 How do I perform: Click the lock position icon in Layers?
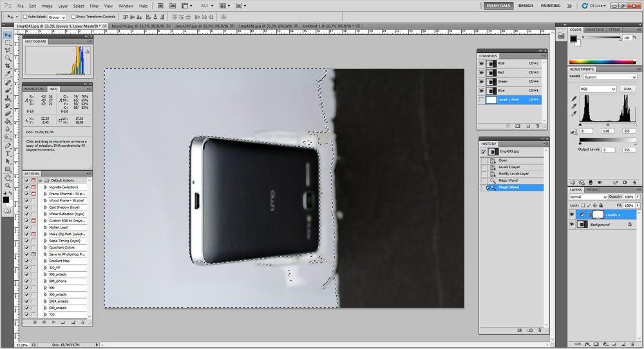pos(594,205)
